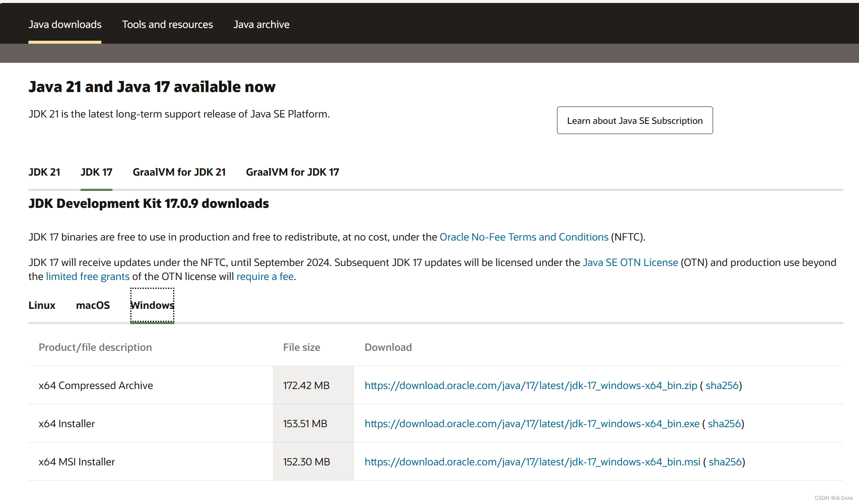Click the x64 Compressed Archive row label
859x504 pixels.
[x=96, y=386]
